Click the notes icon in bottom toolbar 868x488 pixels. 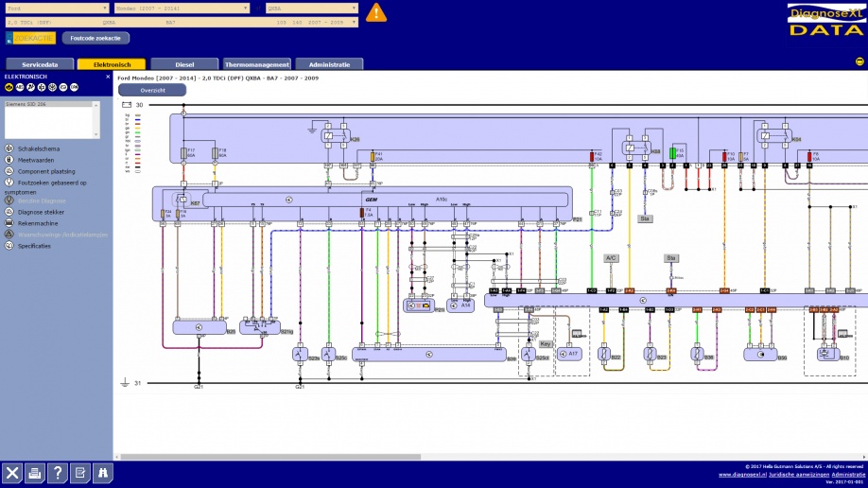pyautogui.click(x=79, y=473)
